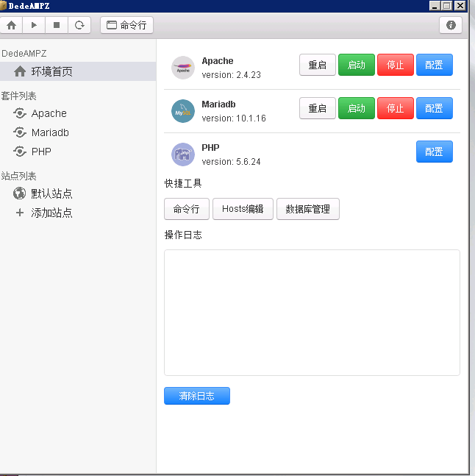Image resolution: width=475 pixels, height=476 pixels.
Task: Open PHP in the sidebar list
Action: [x=41, y=152]
